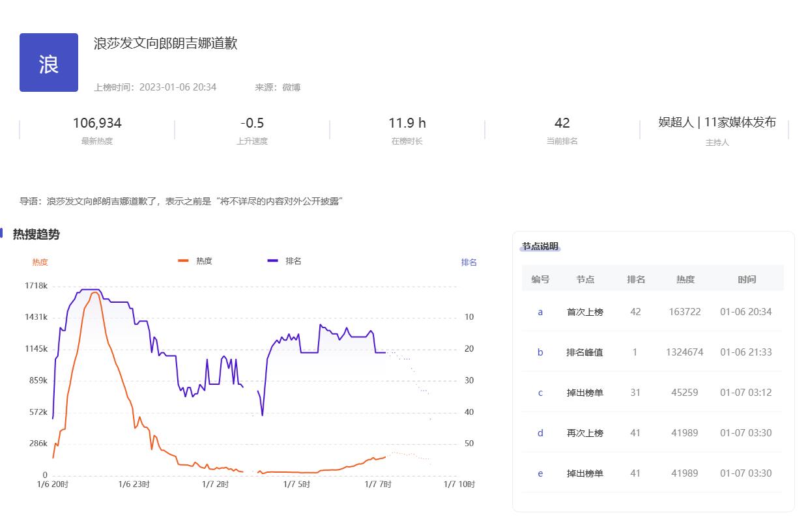
Task: Toggle the orange 热度 legend series
Action: pos(204,261)
